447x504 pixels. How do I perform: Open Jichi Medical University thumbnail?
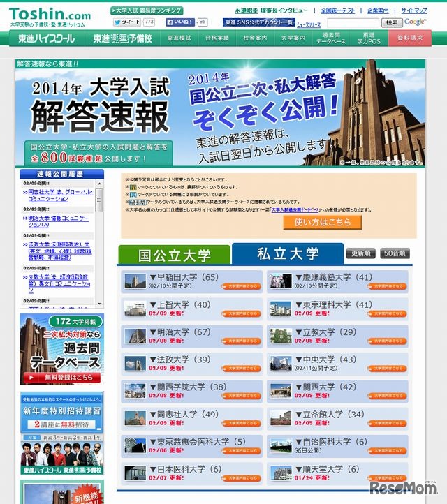tap(281, 446)
